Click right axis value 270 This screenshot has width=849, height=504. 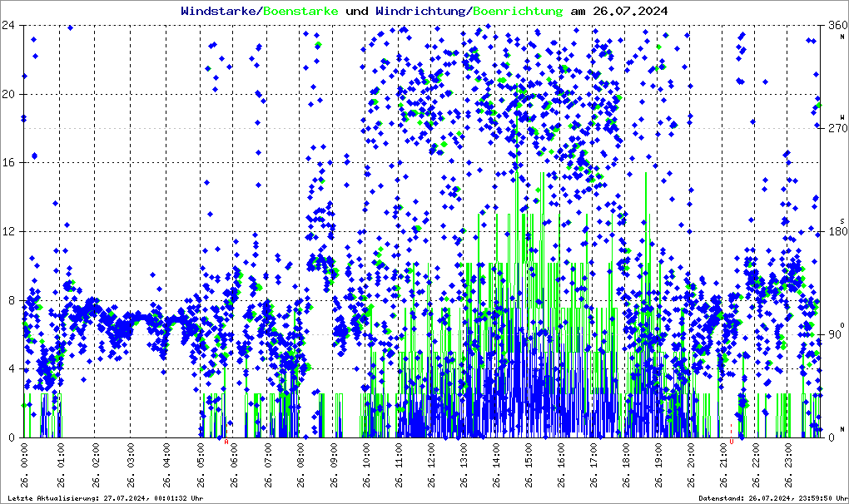click(x=837, y=129)
